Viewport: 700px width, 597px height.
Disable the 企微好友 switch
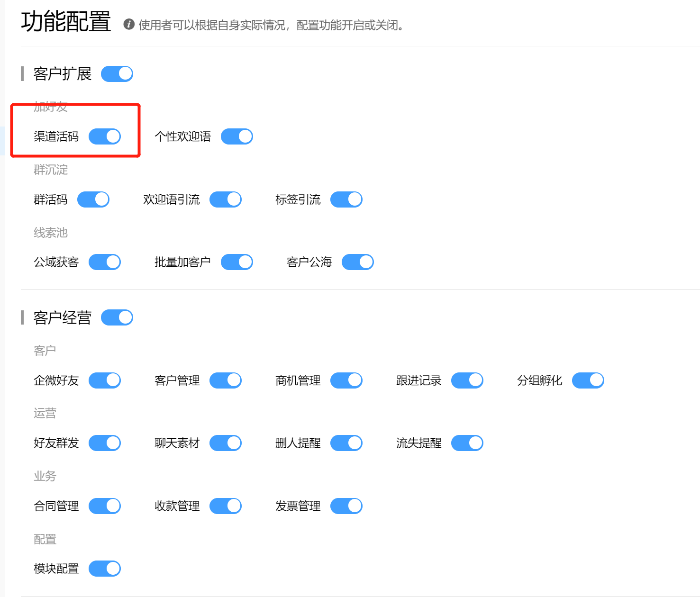click(105, 380)
